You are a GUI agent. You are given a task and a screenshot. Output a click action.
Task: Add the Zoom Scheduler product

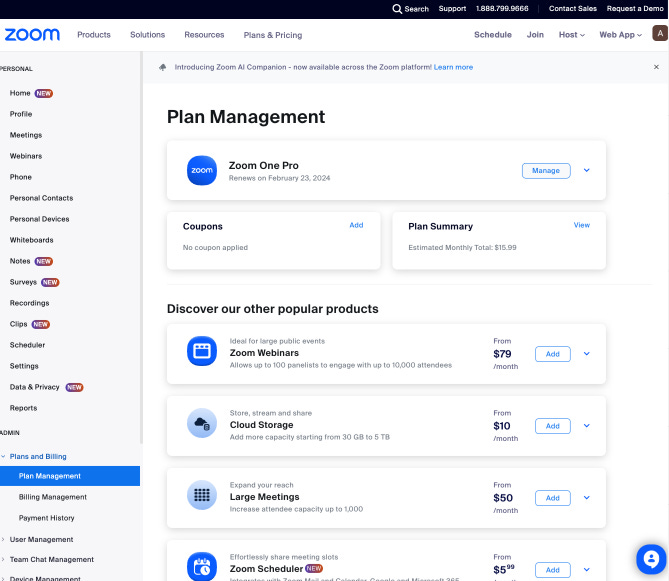click(x=553, y=570)
